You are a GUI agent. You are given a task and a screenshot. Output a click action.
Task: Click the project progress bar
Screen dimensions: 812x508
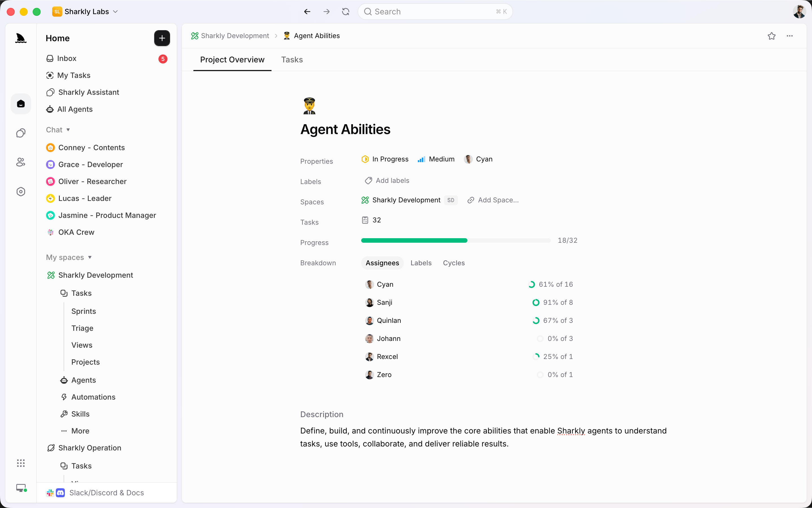coord(456,240)
